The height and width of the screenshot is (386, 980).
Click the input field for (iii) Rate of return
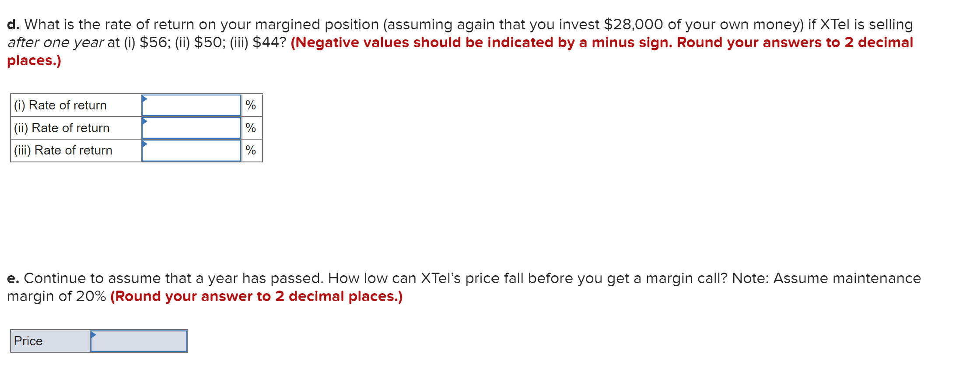tap(192, 151)
